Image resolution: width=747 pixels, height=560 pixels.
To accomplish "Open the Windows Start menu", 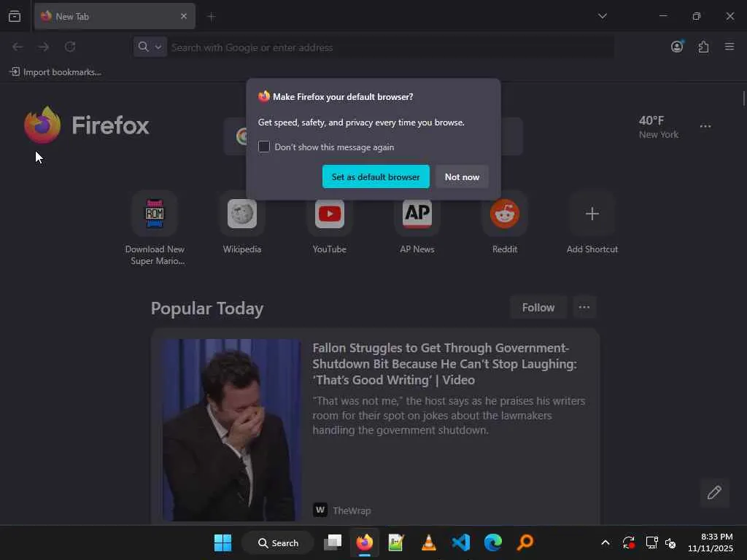I will coord(222,542).
